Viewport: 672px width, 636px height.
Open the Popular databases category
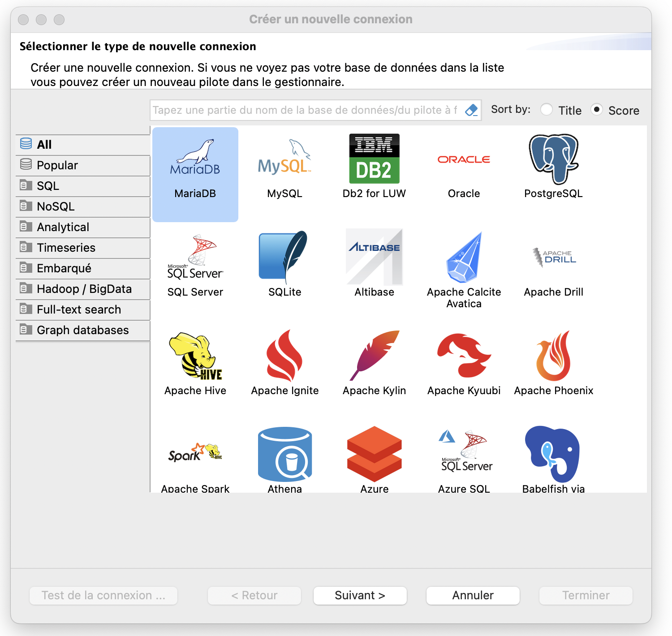coord(57,165)
